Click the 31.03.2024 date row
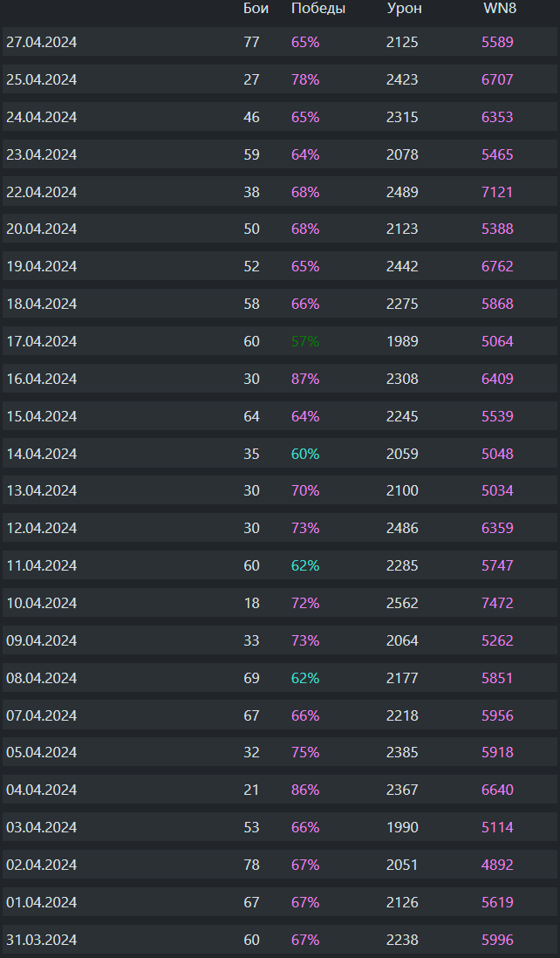 click(x=41, y=940)
